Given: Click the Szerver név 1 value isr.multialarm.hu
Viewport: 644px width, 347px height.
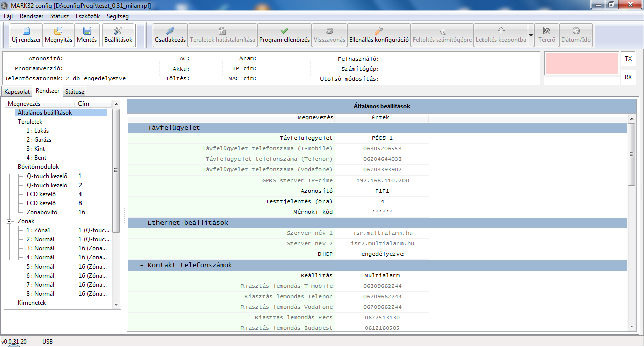Looking at the screenshot, I should coord(382,233).
